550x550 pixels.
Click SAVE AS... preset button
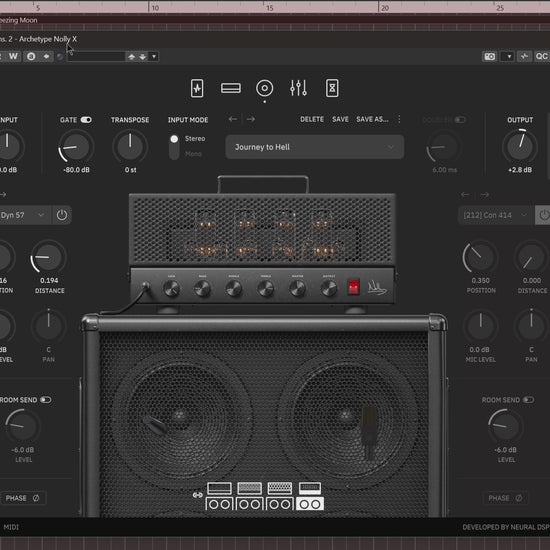coord(372,119)
